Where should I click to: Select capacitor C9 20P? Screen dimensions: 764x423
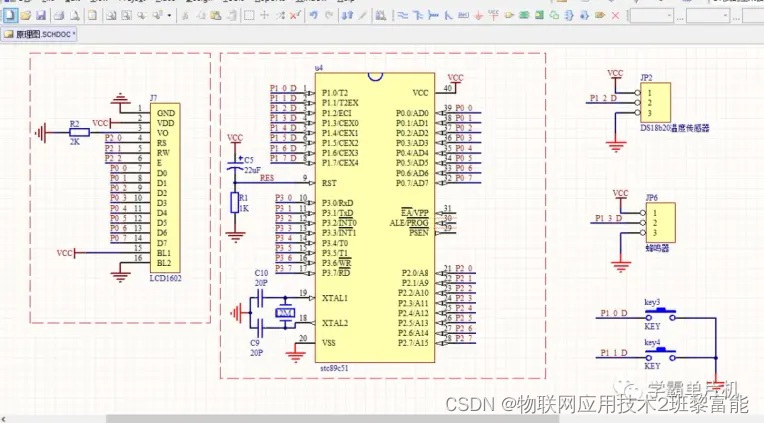(x=260, y=326)
